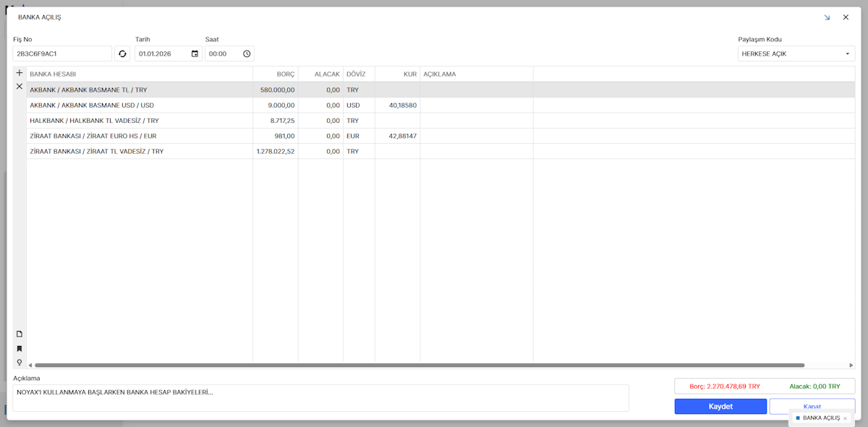Open the Paylaşım Kodu dropdown
Image resolution: width=868 pixels, height=427 pixels.
click(796, 53)
